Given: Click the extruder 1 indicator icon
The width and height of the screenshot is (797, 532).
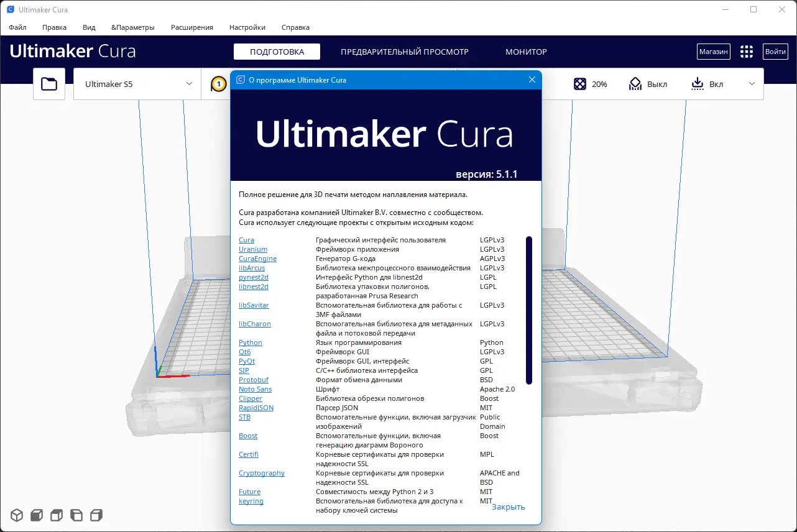Looking at the screenshot, I should coord(218,84).
